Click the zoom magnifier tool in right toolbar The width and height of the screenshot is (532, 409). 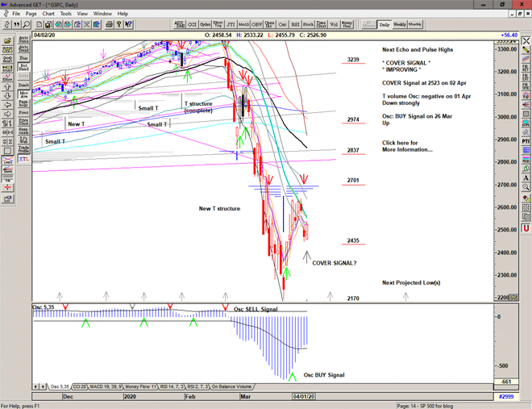point(526,187)
